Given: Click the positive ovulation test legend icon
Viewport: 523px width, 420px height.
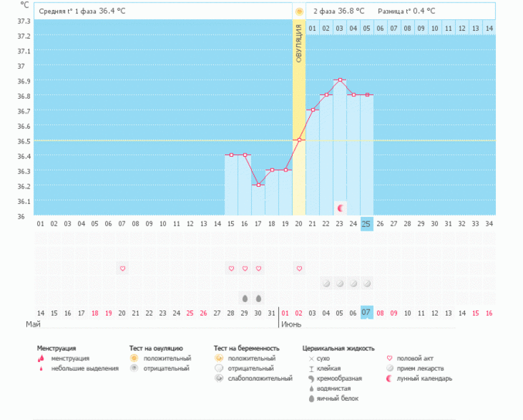Looking at the screenshot, I should [134, 358].
